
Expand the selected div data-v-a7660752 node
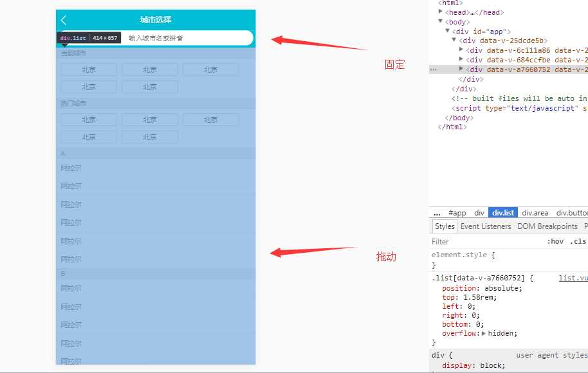[x=461, y=69]
